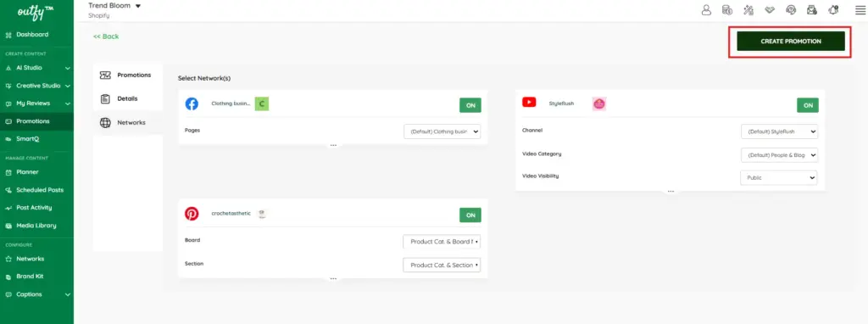This screenshot has height=324, width=868.
Task: Expand the Pinterest card ellipsis handle
Action: click(x=333, y=278)
